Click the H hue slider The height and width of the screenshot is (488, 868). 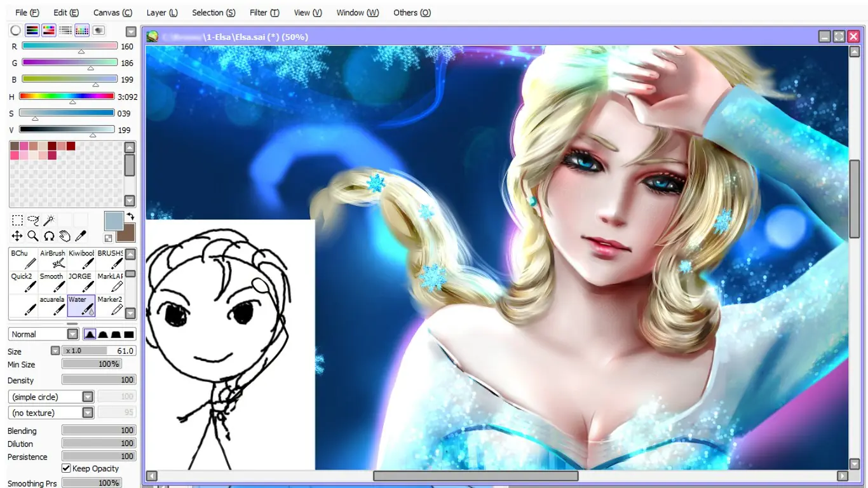coord(67,97)
